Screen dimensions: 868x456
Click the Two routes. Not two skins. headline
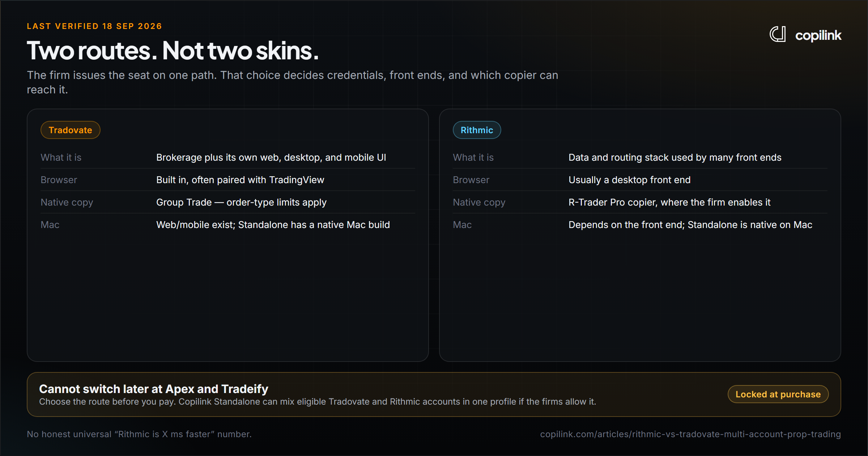tap(173, 51)
